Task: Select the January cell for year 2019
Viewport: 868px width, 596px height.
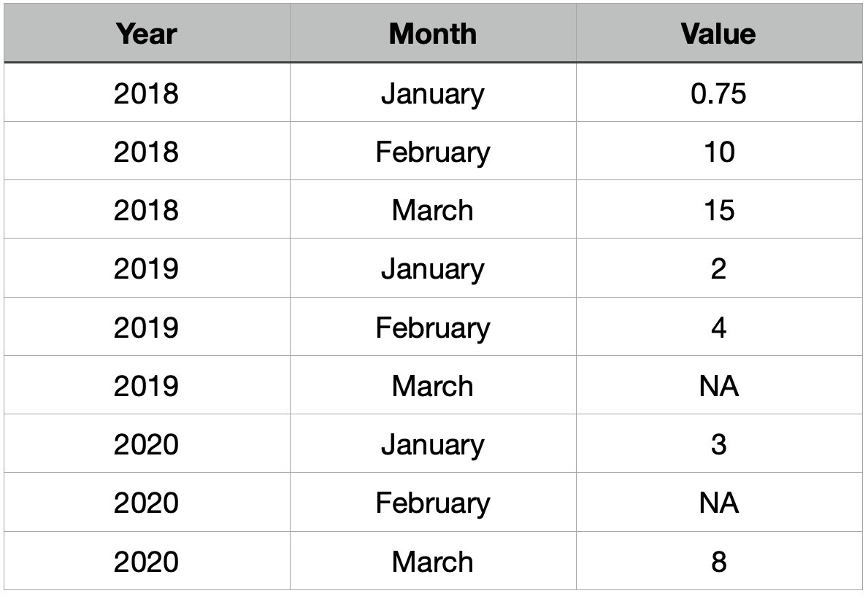Action: (x=432, y=269)
